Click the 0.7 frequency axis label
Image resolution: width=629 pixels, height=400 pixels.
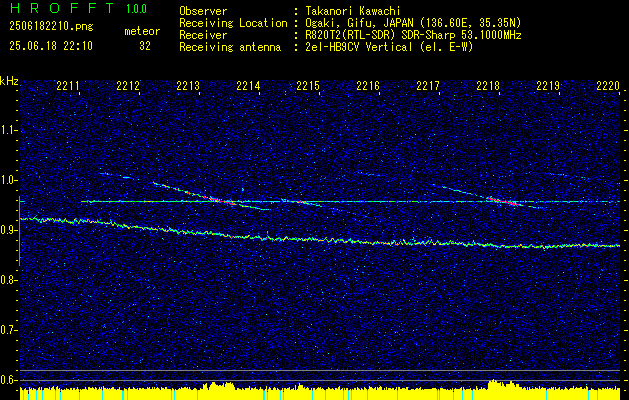[x=8, y=330]
